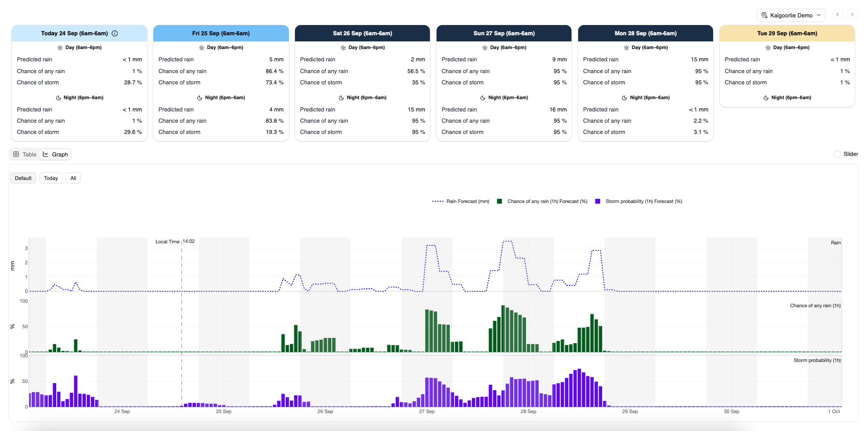Click the '15 mm' rain value on Mon card
The image size is (868, 431).
pos(700,59)
